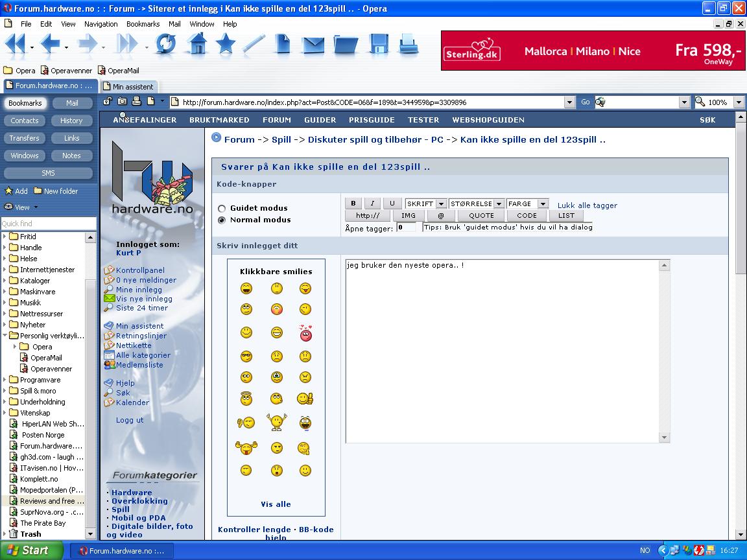Toggle underline with the U button
This screenshot has width=747, height=560.
click(x=392, y=204)
